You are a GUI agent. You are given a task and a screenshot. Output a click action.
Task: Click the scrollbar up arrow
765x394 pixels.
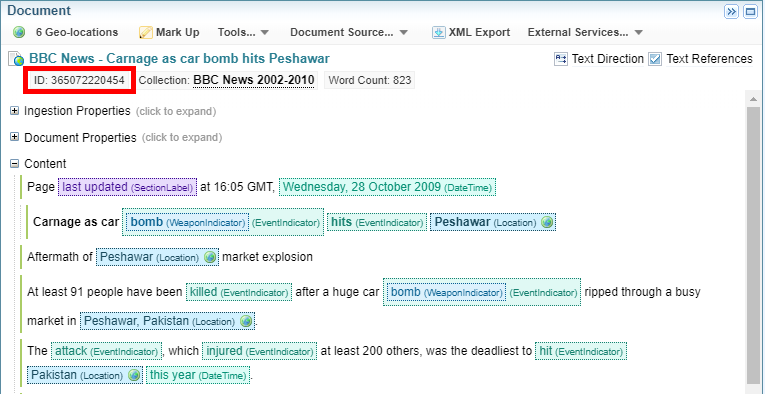pos(753,99)
